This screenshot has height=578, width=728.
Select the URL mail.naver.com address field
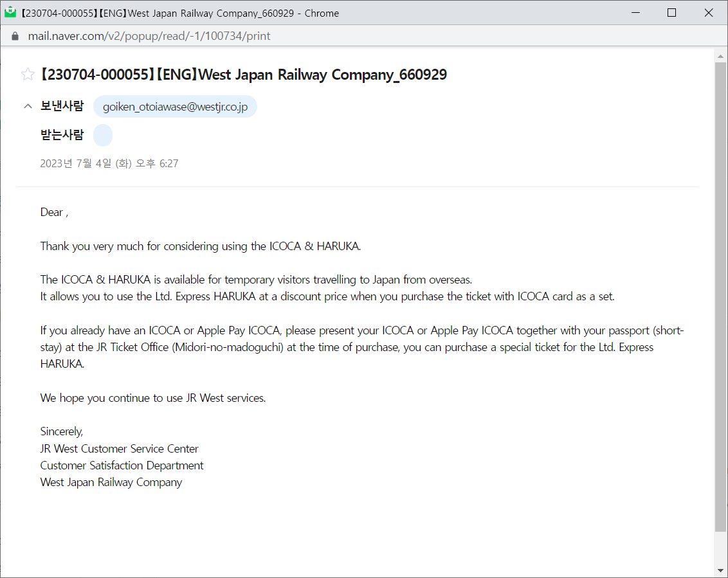coord(149,36)
